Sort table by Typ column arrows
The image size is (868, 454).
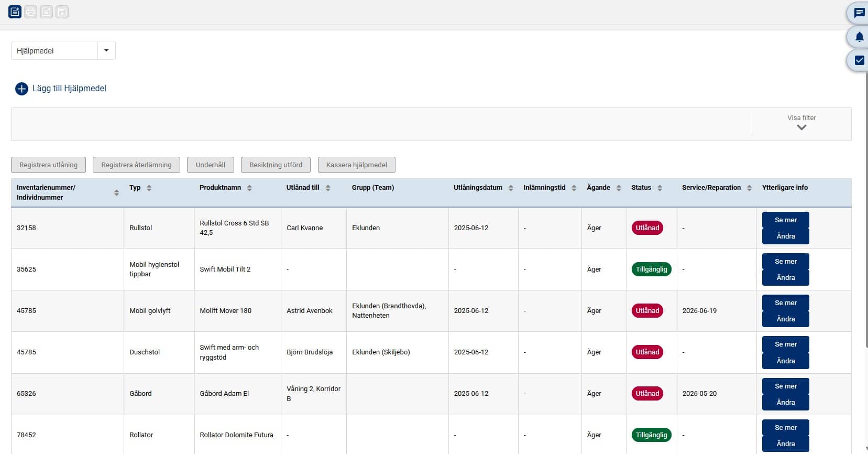[x=149, y=188]
